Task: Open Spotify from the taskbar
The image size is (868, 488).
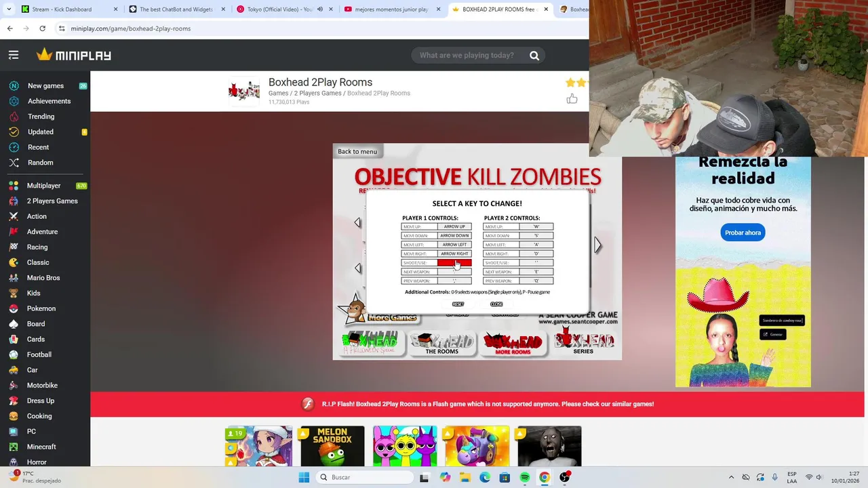Action: 525,477
